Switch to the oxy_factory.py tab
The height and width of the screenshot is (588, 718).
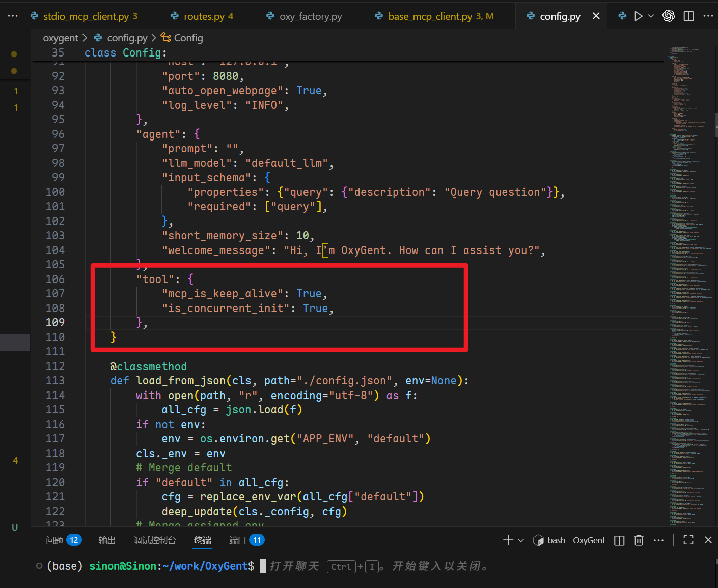tap(310, 16)
